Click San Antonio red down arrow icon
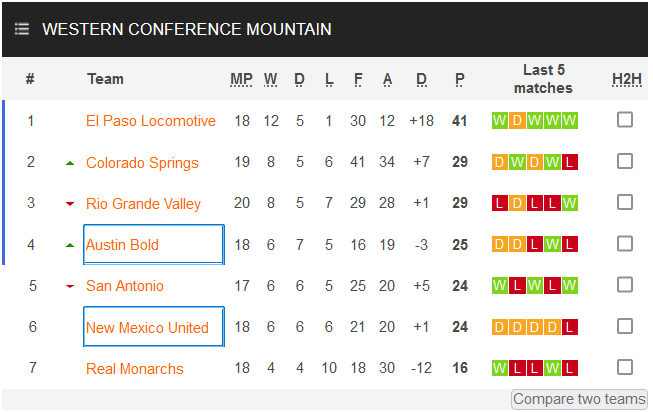 coord(70,286)
